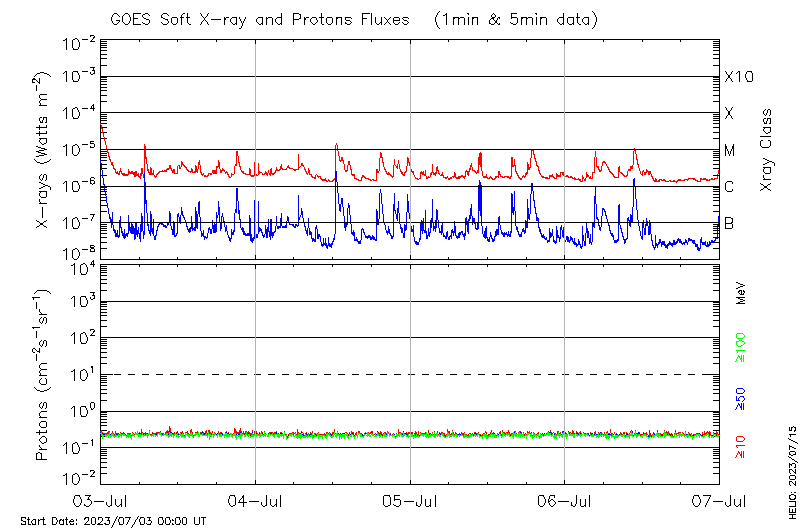Click the Xray Class vertical label
The image size is (800, 530).
click(766, 150)
